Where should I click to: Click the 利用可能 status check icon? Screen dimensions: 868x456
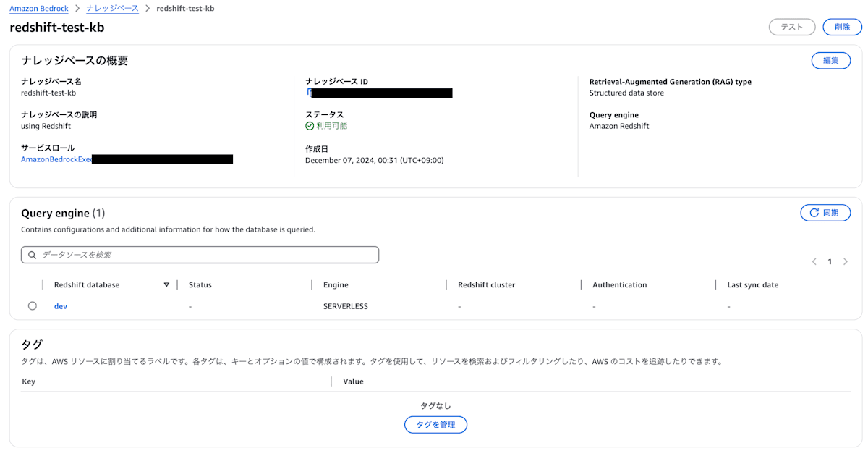coord(310,126)
